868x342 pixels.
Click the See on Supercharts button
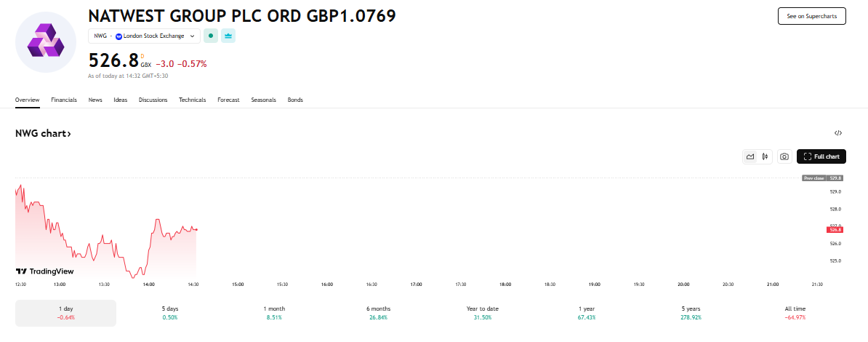click(812, 16)
